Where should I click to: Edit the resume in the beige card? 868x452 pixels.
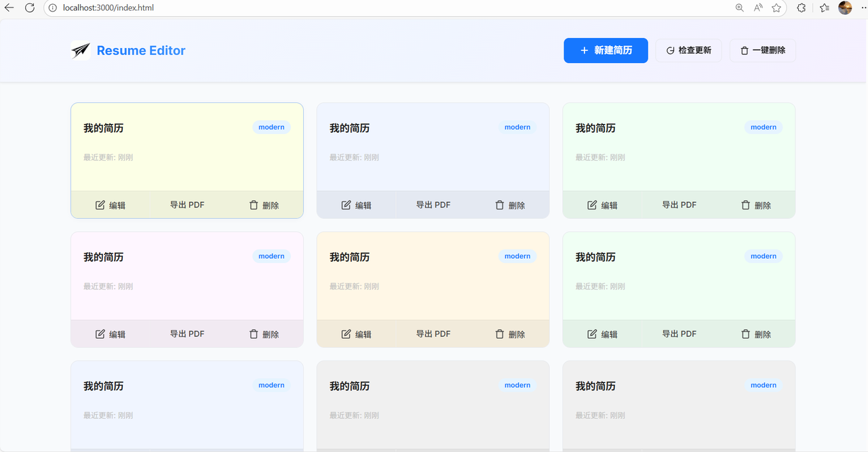coord(356,334)
